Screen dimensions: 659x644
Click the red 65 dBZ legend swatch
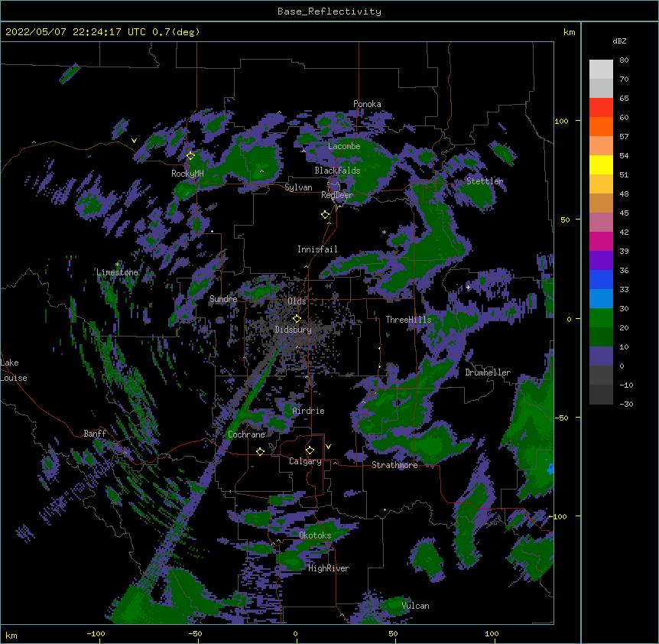point(601,108)
